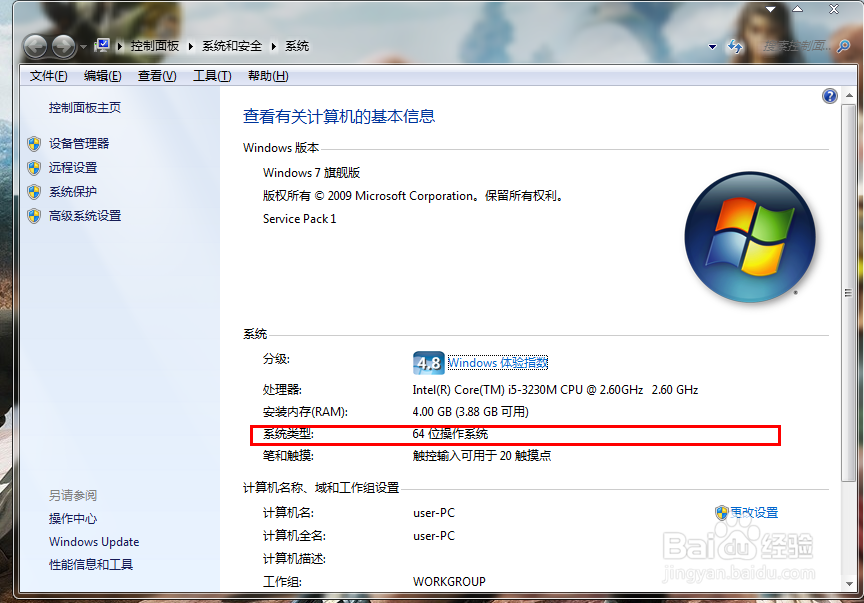Open the 编辑(E) menu
Screen dimensions: 864x603
click(x=102, y=76)
